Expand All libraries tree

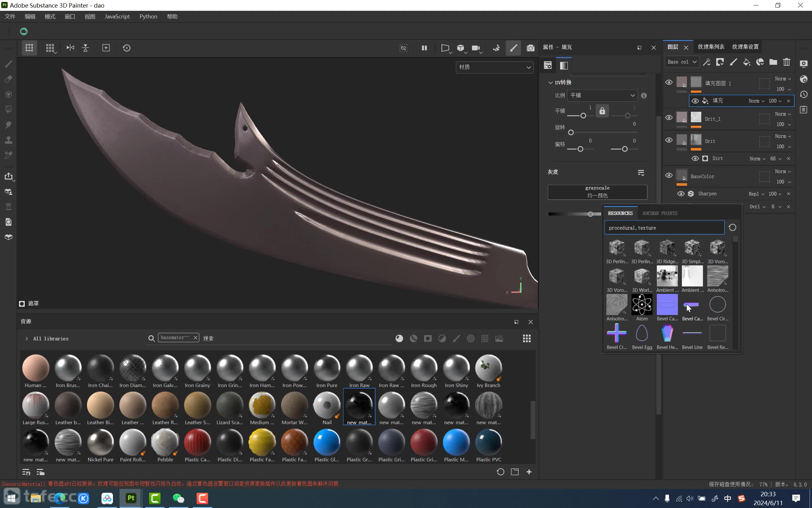click(27, 338)
